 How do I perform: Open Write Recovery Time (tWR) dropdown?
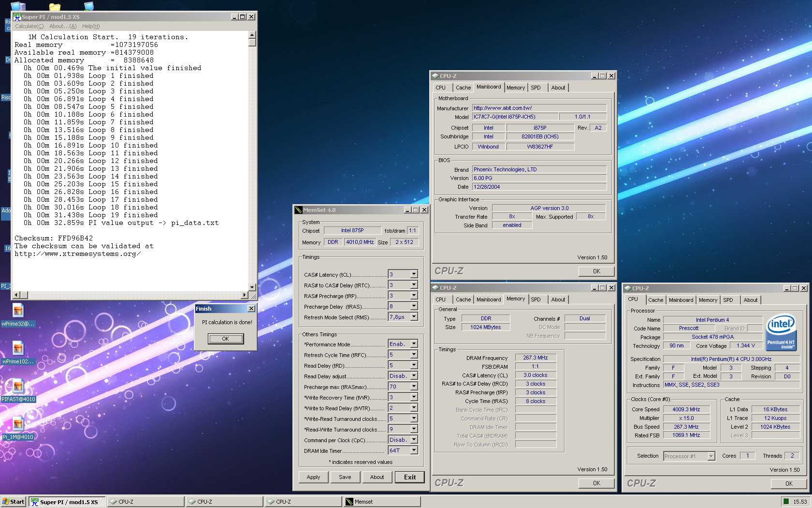click(414, 397)
